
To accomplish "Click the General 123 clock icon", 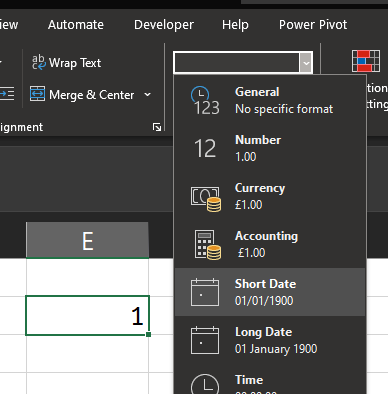I will pyautogui.click(x=206, y=101).
